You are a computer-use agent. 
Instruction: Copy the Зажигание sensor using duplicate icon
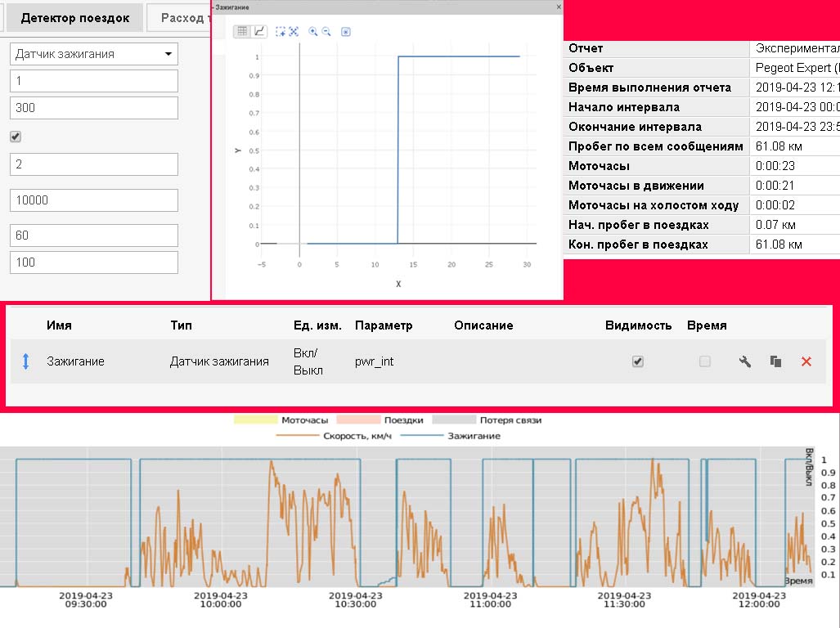pyautogui.click(x=775, y=361)
